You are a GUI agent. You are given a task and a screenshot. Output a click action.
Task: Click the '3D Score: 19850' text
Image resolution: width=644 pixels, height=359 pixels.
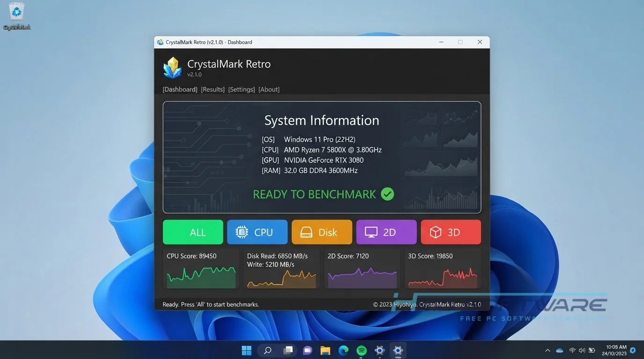[x=431, y=256]
